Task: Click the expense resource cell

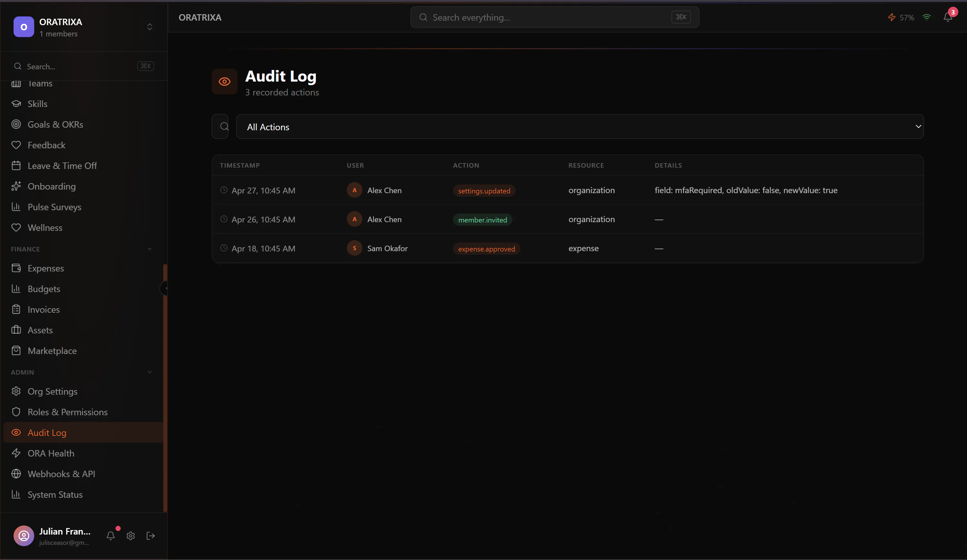Action: 583,248
